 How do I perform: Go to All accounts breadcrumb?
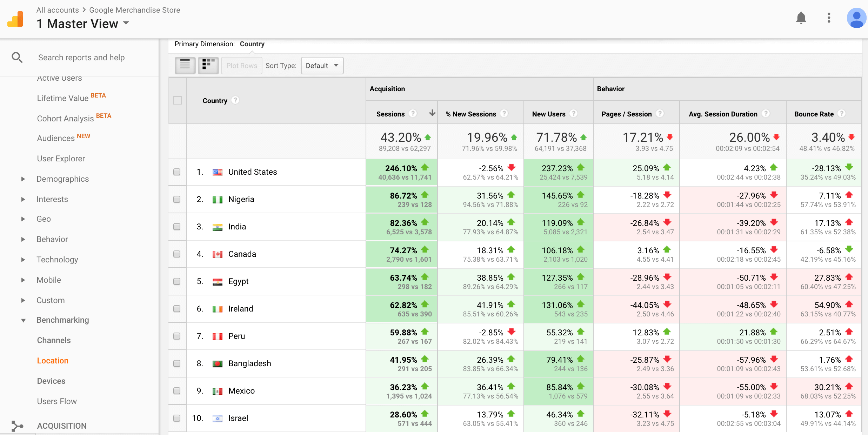(58, 10)
